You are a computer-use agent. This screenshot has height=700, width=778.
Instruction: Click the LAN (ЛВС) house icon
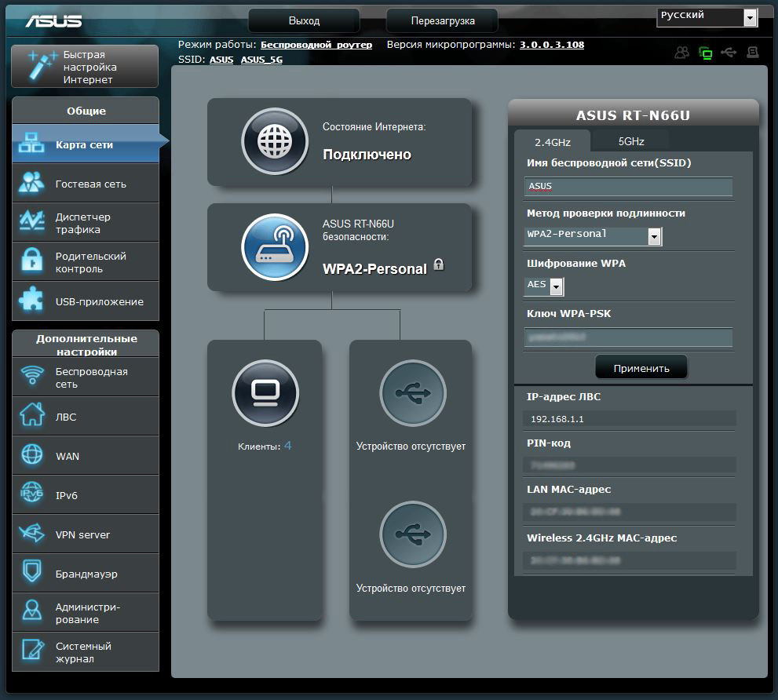(32, 414)
